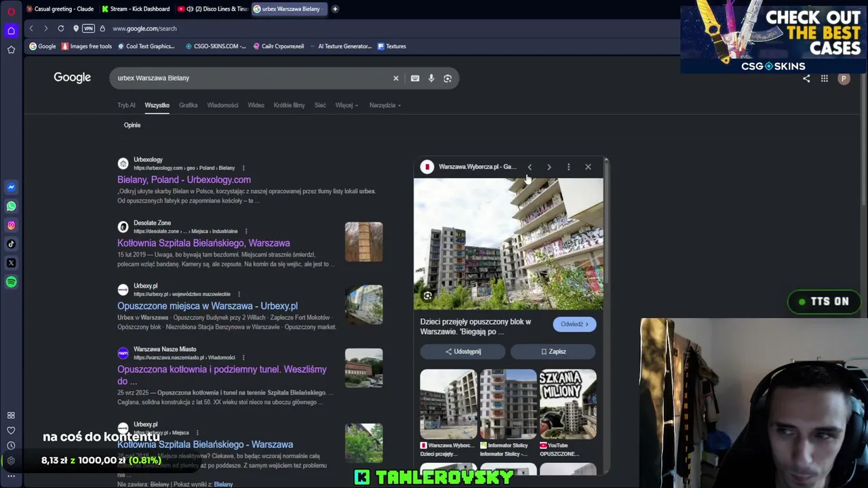868x488 pixels.
Task: Open options for Desolate Zone result
Action: pos(246,231)
